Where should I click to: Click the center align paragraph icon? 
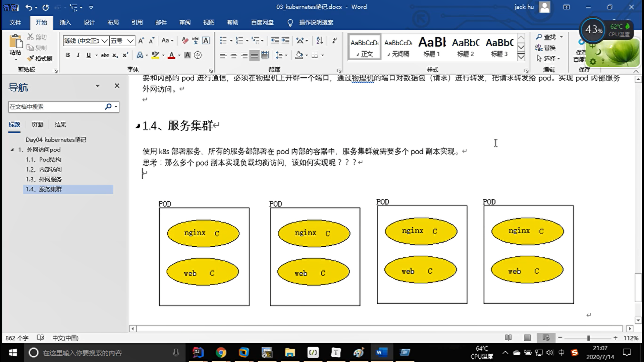click(234, 55)
